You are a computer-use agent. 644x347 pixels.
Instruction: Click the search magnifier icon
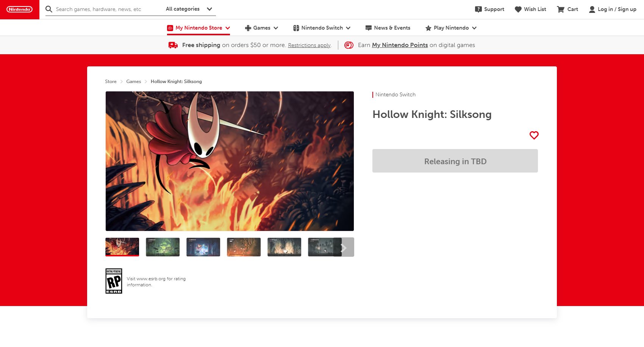pyautogui.click(x=49, y=9)
